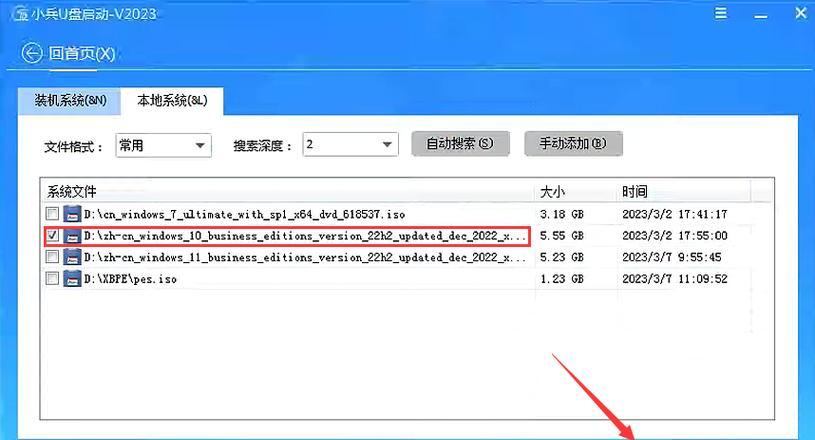Click the 1.23 GB size cell
Viewport: 815px width, 440px height.
tap(562, 279)
